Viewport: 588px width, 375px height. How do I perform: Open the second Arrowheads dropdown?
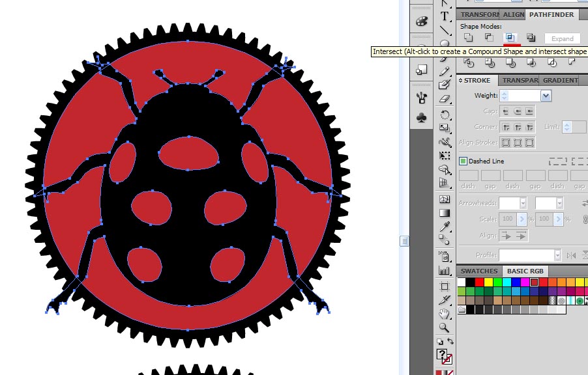(559, 203)
